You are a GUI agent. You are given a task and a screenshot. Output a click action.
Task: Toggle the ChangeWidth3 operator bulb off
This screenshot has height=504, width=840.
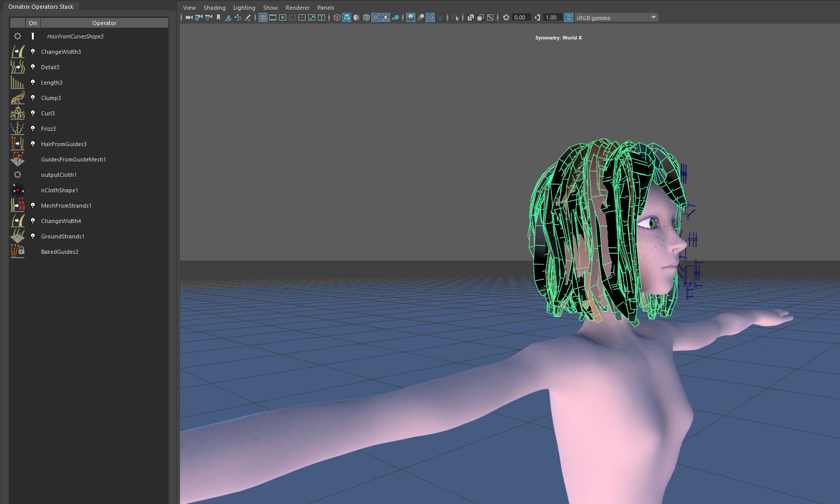click(x=33, y=52)
